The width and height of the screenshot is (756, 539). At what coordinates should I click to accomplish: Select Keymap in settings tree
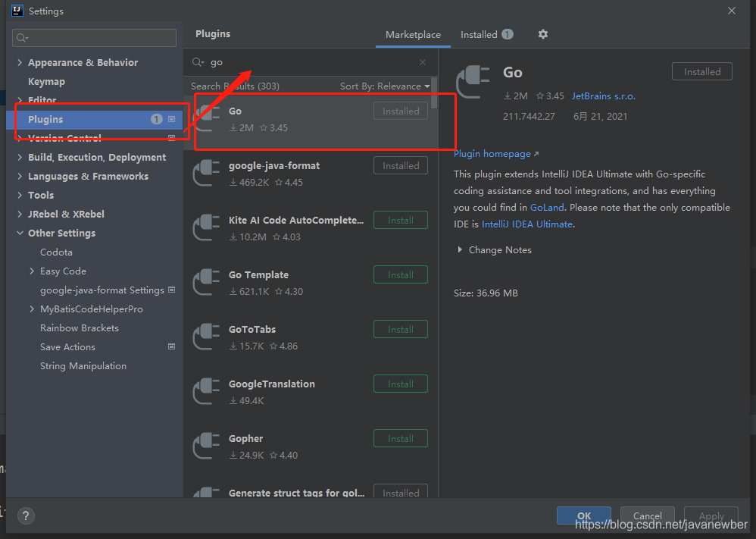pyautogui.click(x=46, y=82)
